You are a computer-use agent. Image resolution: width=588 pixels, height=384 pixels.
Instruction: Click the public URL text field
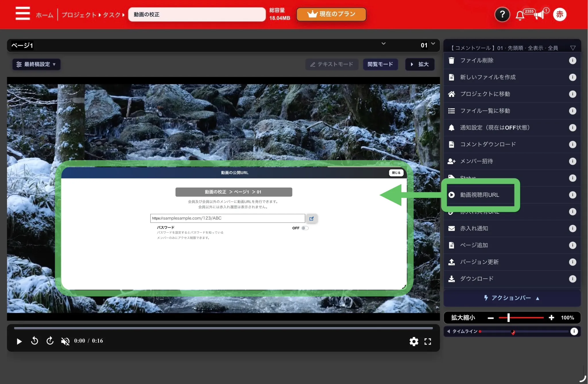[227, 218]
